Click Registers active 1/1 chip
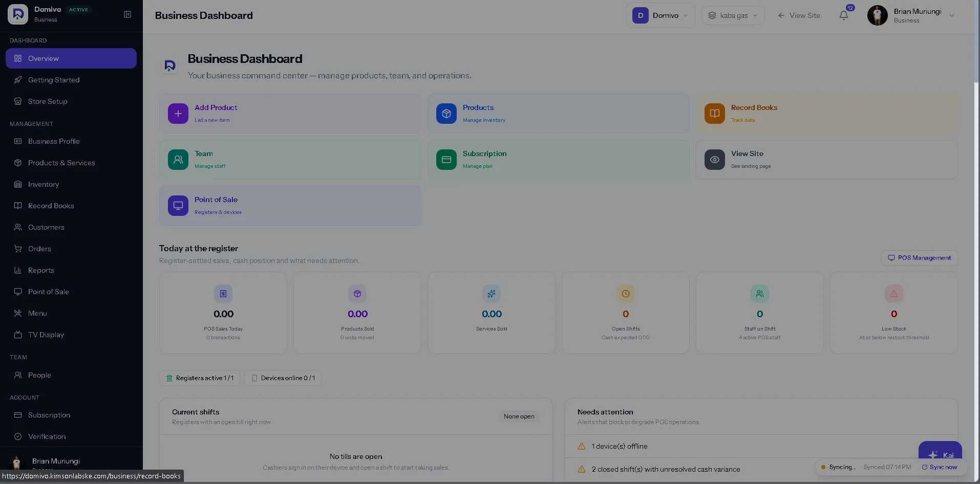Screen dimensions: 980x484 point(200,378)
